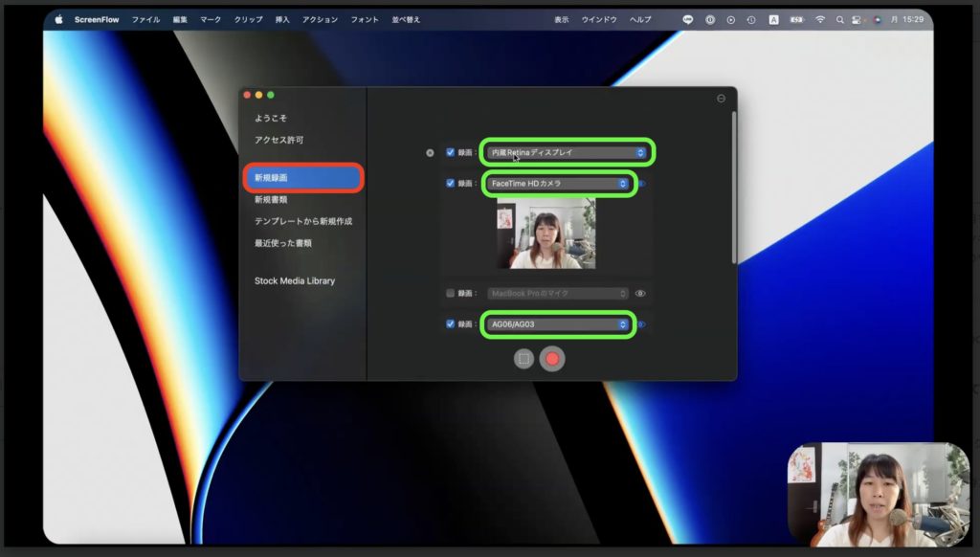Screen dimensions: 980x557
Task: Open the 内蔵Retinaディスプレイ source dropdown
Action: pos(568,152)
